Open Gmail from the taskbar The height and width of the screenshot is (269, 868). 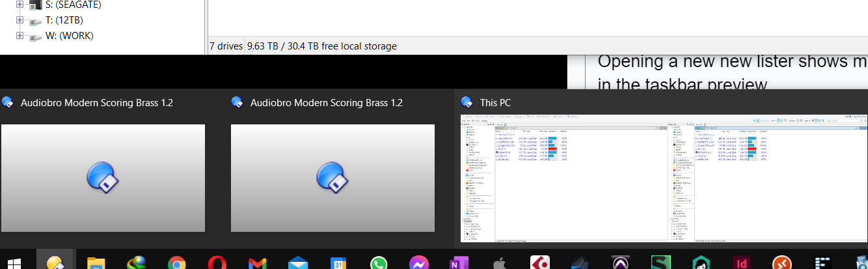click(x=257, y=264)
